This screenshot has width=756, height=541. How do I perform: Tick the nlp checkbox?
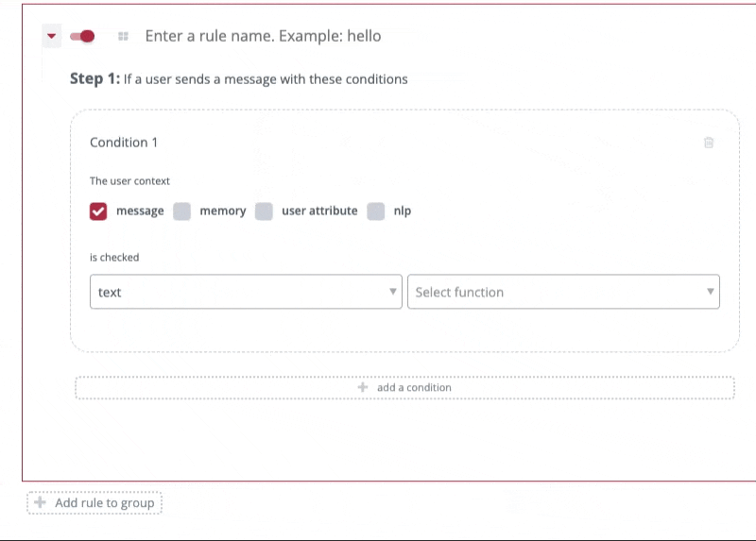[x=376, y=211]
